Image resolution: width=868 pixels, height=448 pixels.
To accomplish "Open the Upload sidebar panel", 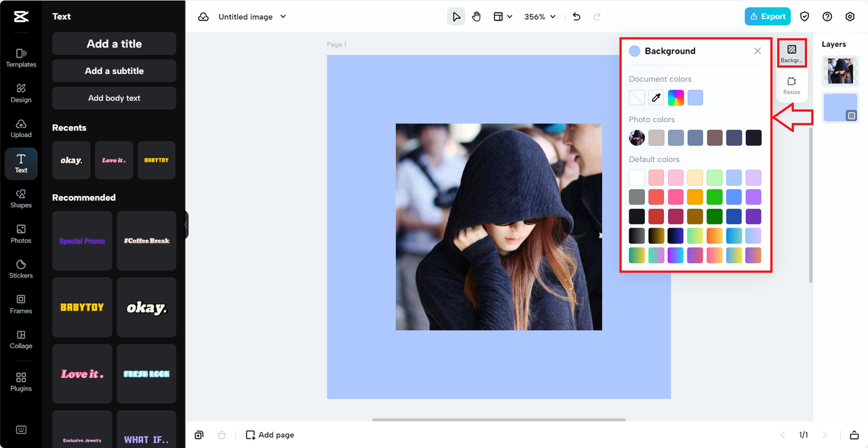I will tap(21, 128).
